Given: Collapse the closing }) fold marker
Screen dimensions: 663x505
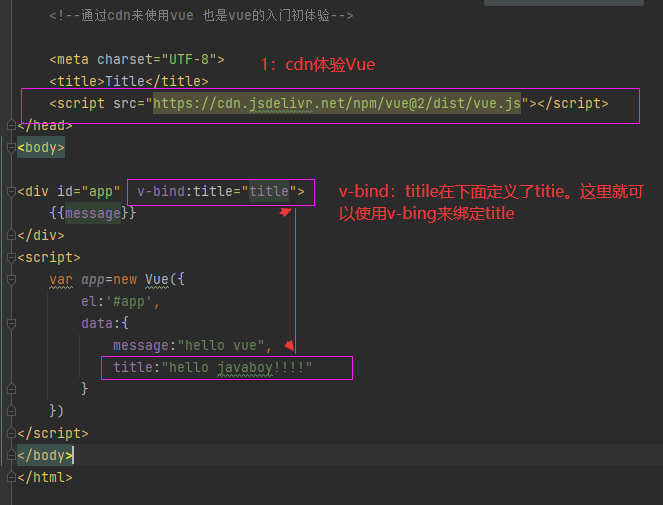Looking at the screenshot, I should [x=11, y=411].
